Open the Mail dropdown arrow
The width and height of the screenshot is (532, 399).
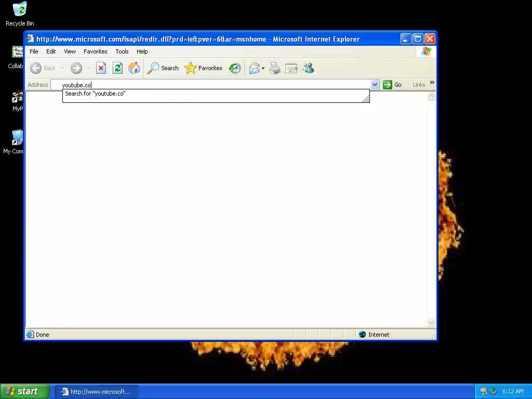point(263,68)
